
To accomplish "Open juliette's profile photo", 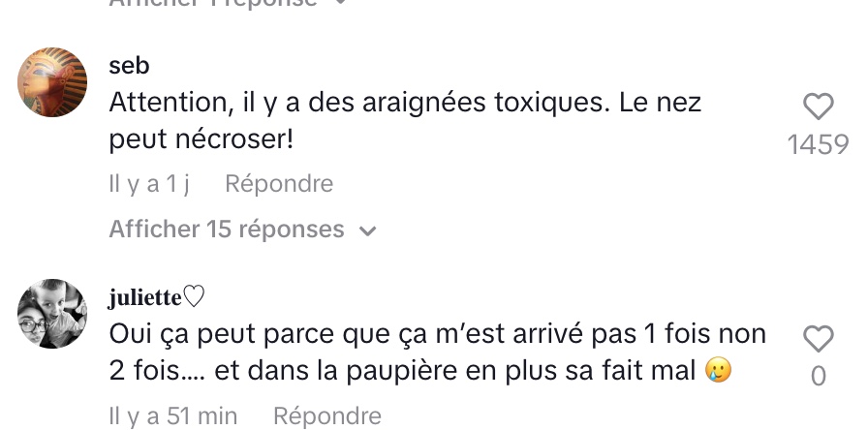I will tap(52, 314).
